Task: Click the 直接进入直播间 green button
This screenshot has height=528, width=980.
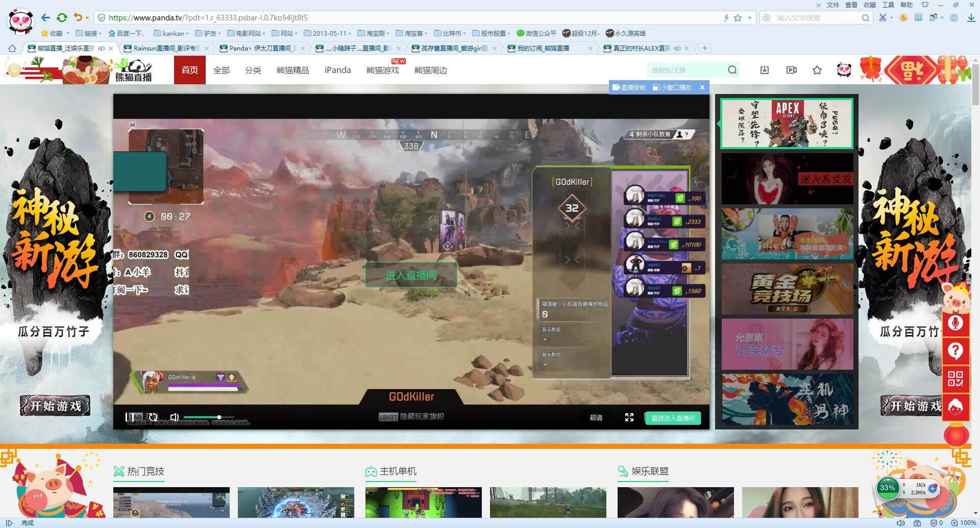Action: point(673,418)
